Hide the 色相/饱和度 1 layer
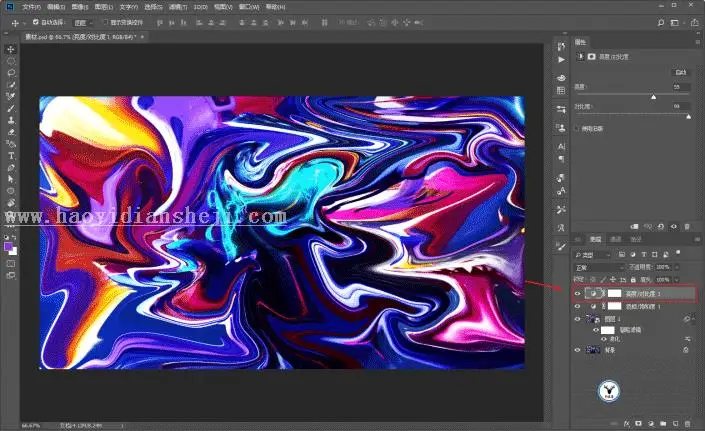 (x=578, y=307)
